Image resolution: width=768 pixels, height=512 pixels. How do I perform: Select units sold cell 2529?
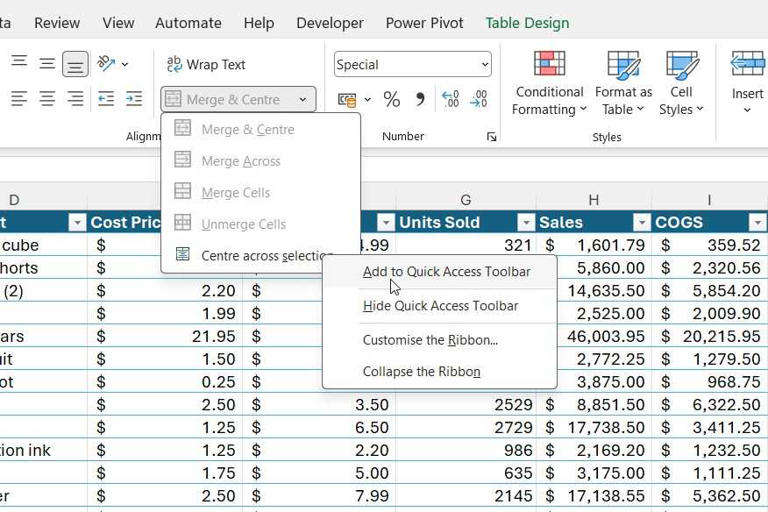(466, 405)
